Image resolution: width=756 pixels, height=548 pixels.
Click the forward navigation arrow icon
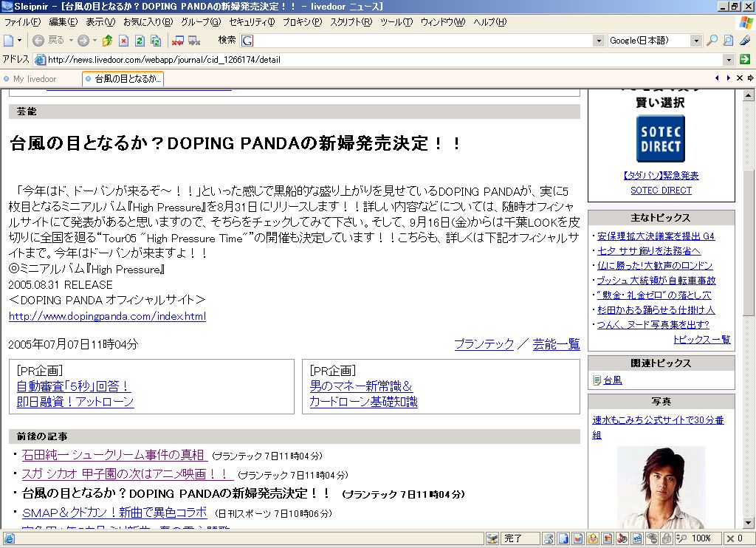click(83, 41)
